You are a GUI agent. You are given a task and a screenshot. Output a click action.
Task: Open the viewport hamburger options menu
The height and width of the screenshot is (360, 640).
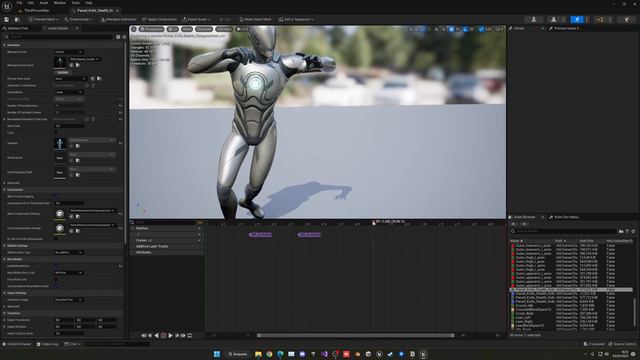134,29
